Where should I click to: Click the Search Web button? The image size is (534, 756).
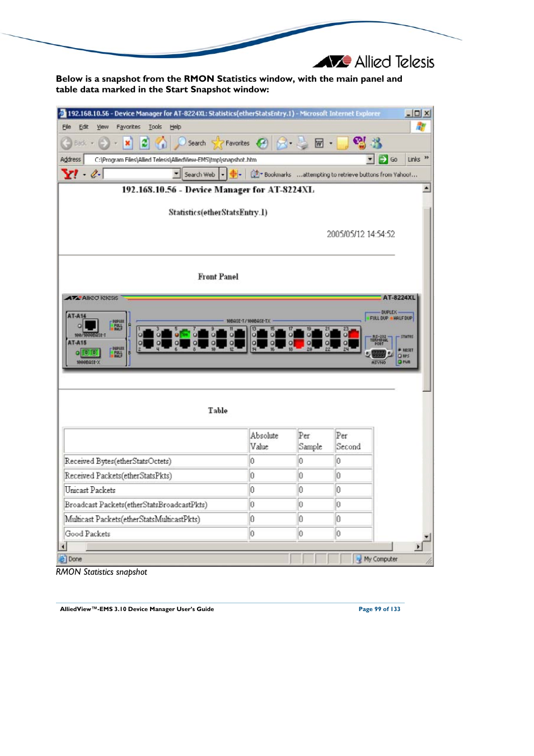pyautogui.click(x=200, y=175)
